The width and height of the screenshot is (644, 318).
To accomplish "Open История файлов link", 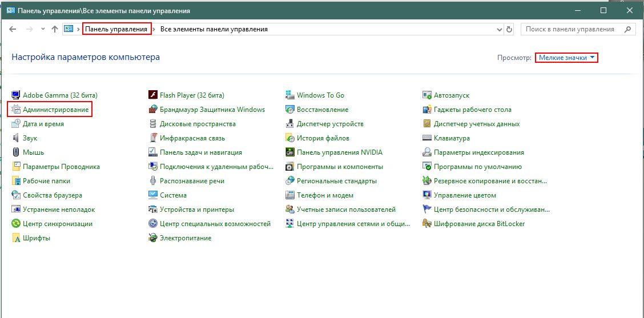I will [x=323, y=138].
